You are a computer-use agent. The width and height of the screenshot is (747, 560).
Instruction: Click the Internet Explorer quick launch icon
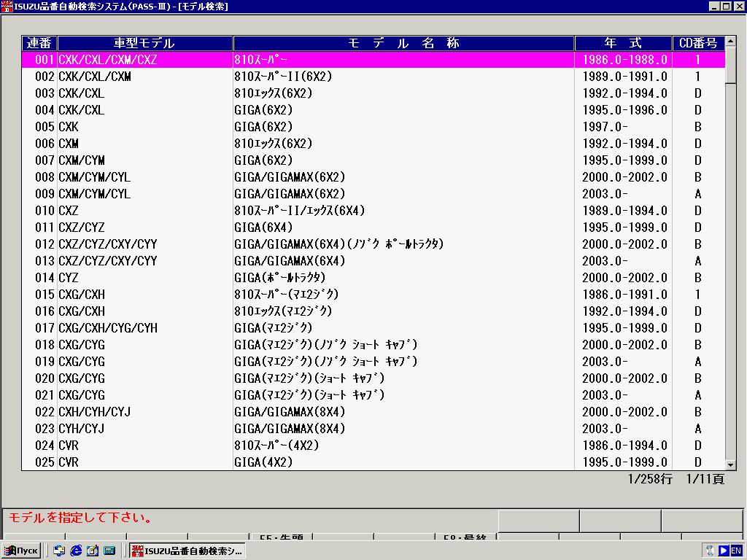click(76, 551)
